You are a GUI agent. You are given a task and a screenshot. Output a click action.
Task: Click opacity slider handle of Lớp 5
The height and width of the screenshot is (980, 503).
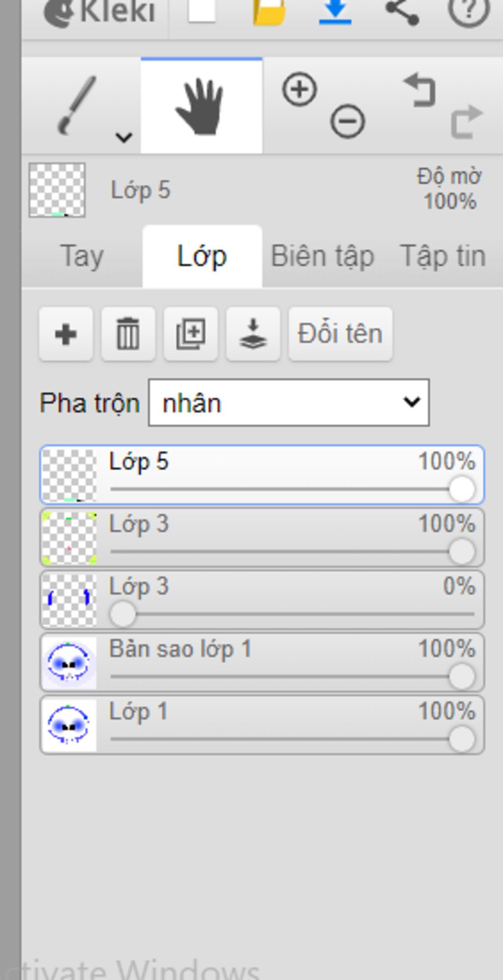coord(462,490)
